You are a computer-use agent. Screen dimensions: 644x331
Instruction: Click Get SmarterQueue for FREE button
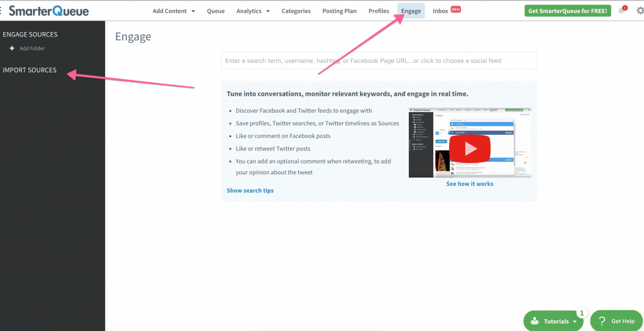pyautogui.click(x=568, y=11)
